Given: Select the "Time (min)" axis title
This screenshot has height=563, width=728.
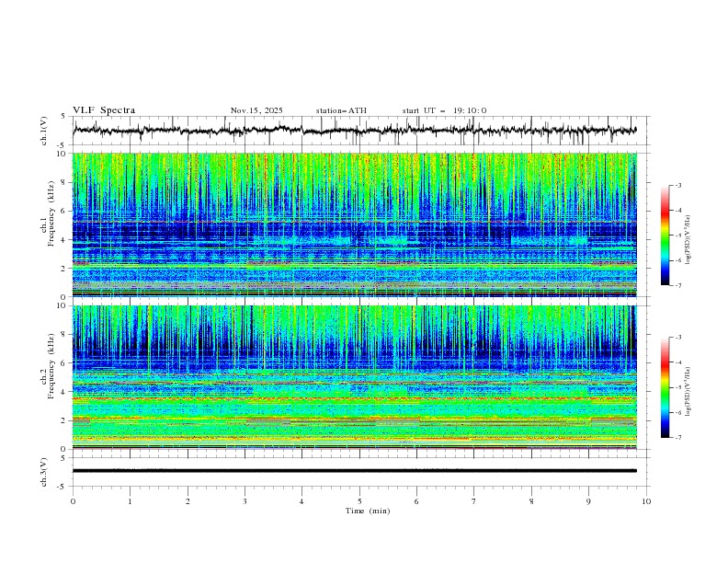Looking at the screenshot, I should [368, 511].
